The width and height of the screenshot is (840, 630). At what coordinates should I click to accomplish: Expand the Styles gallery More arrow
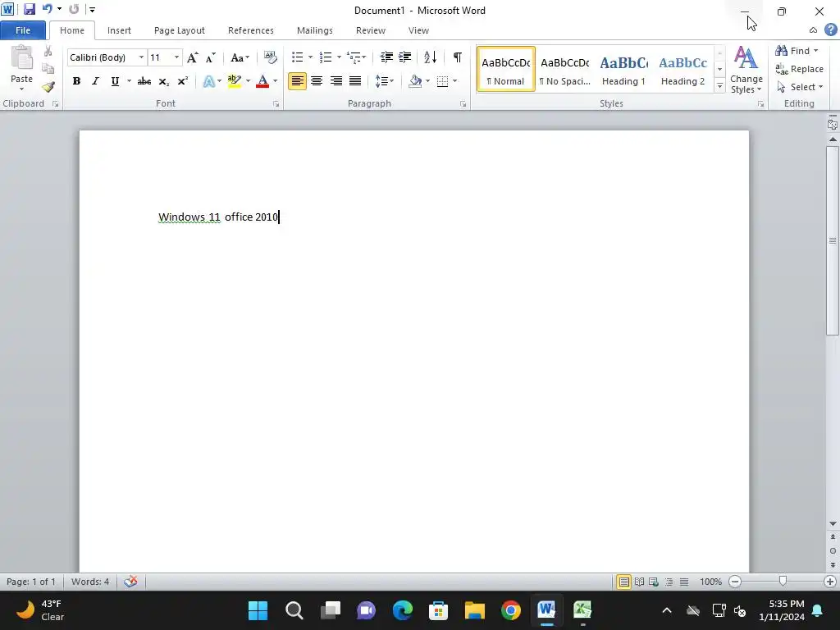tap(720, 85)
